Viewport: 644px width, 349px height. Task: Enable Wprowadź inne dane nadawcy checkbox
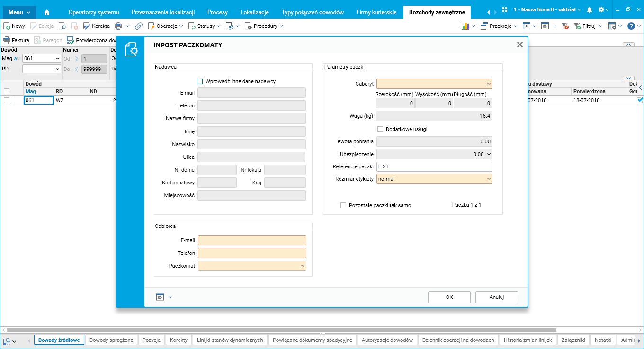click(200, 81)
